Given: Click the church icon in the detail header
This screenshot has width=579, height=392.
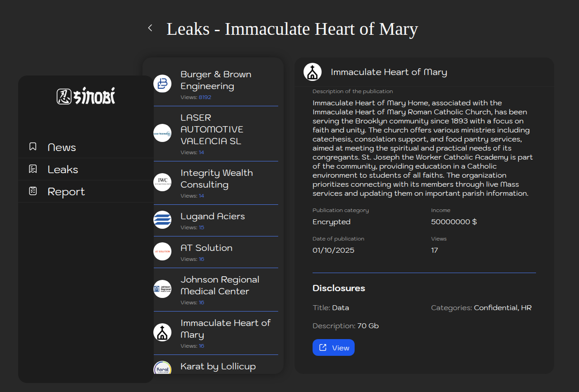Looking at the screenshot, I should point(313,72).
